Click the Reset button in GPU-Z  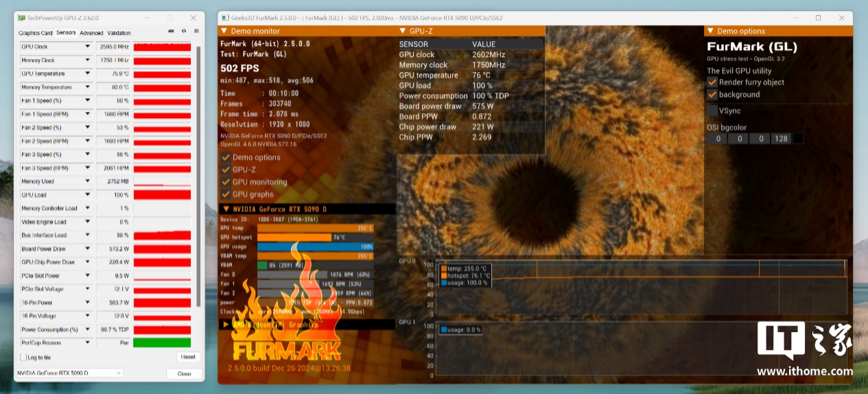[x=187, y=357]
